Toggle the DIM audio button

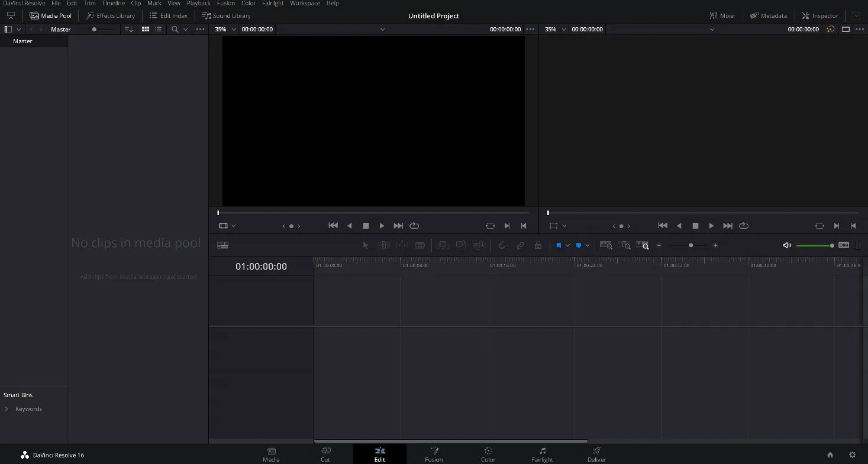(844, 245)
